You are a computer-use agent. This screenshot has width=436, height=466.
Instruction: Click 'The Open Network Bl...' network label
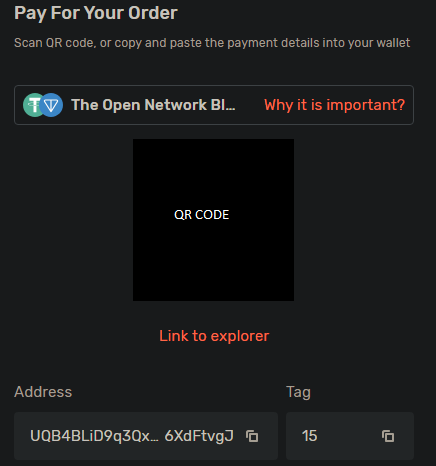(x=153, y=105)
